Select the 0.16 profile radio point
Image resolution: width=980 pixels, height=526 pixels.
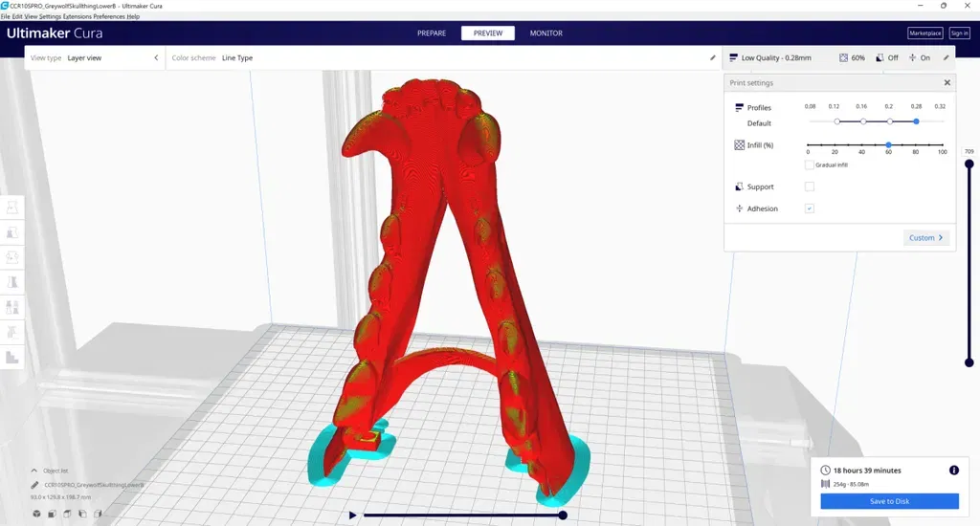(x=863, y=121)
